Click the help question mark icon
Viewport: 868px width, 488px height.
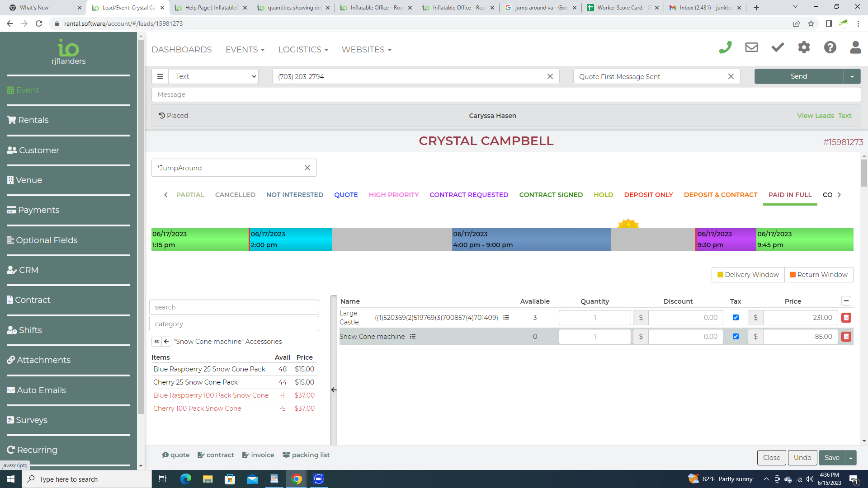click(830, 47)
